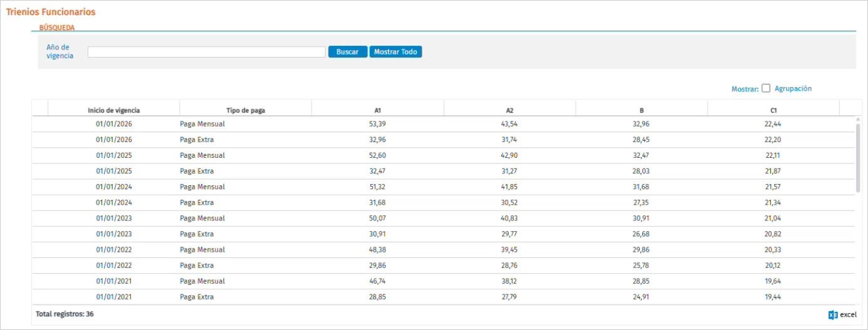This screenshot has height=330, width=868.
Task: Click the table vertical scrollbar thumb
Action: [x=858, y=158]
